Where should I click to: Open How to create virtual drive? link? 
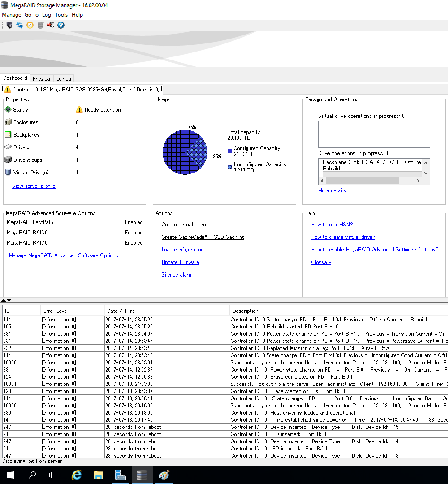pyautogui.click(x=343, y=237)
